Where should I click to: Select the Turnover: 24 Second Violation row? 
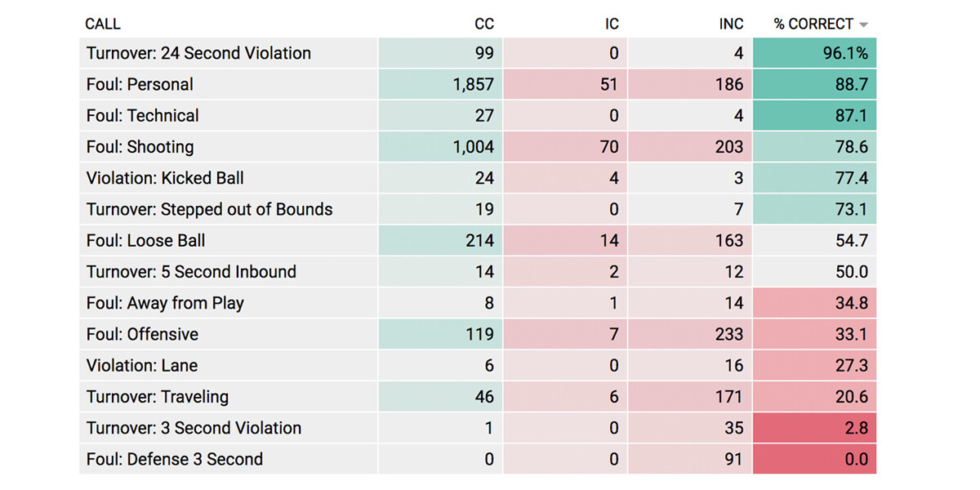pos(198,54)
